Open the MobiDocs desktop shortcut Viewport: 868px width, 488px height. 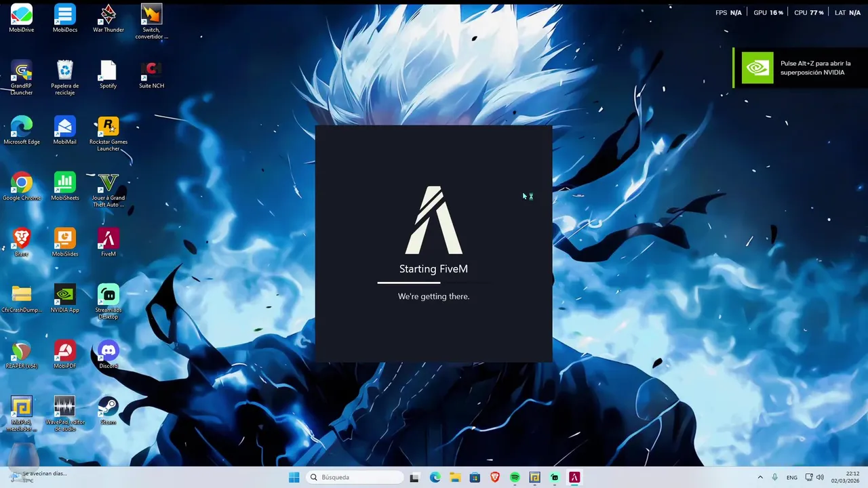click(x=65, y=18)
